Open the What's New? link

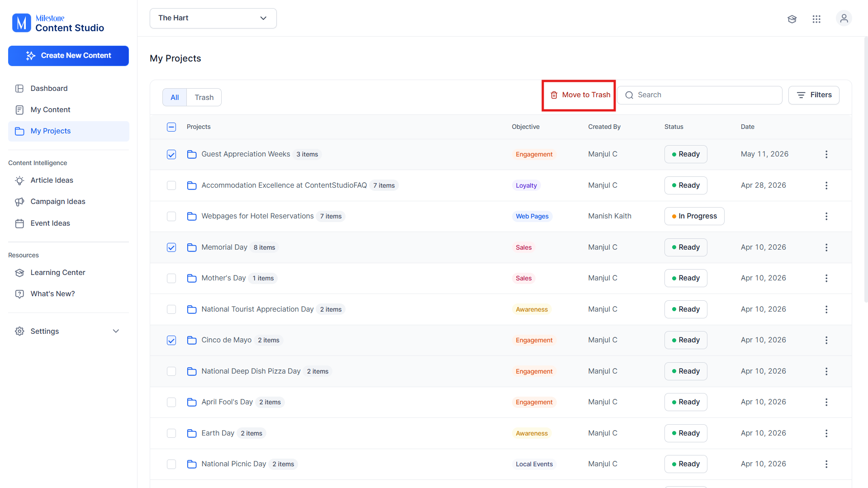[69, 294]
